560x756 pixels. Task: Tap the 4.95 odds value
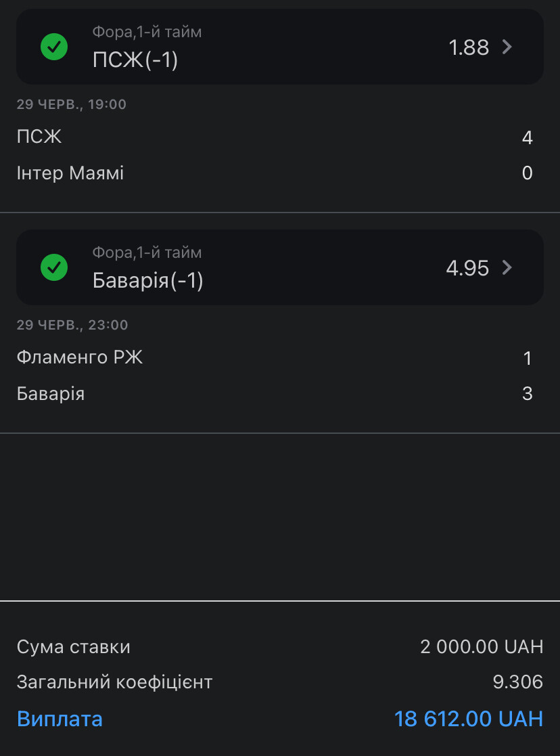tap(467, 267)
